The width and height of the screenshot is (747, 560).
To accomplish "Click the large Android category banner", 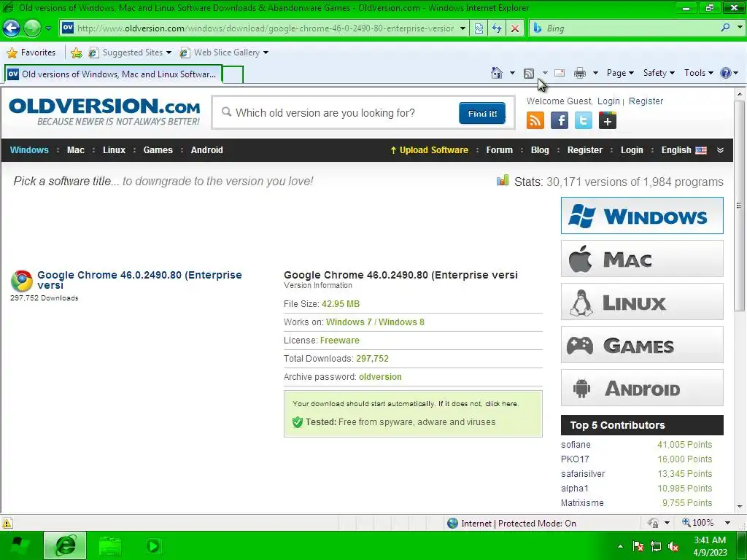I will (642, 388).
